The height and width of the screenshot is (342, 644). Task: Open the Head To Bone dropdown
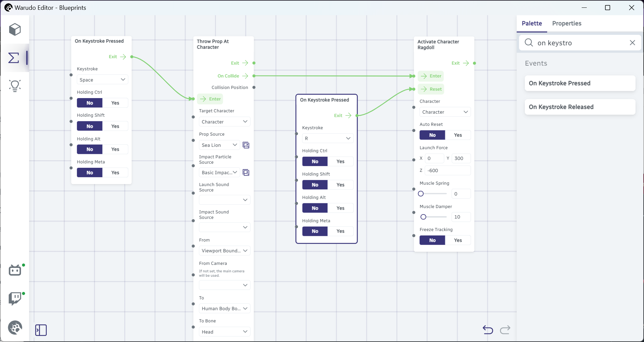(224, 332)
